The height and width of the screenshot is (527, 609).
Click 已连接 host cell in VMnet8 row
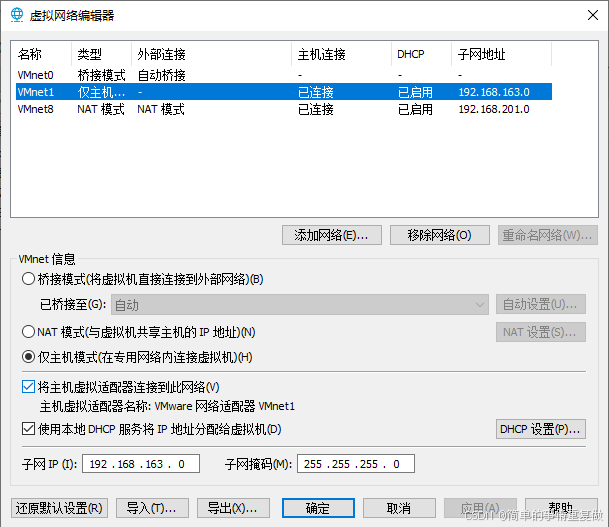point(316,109)
